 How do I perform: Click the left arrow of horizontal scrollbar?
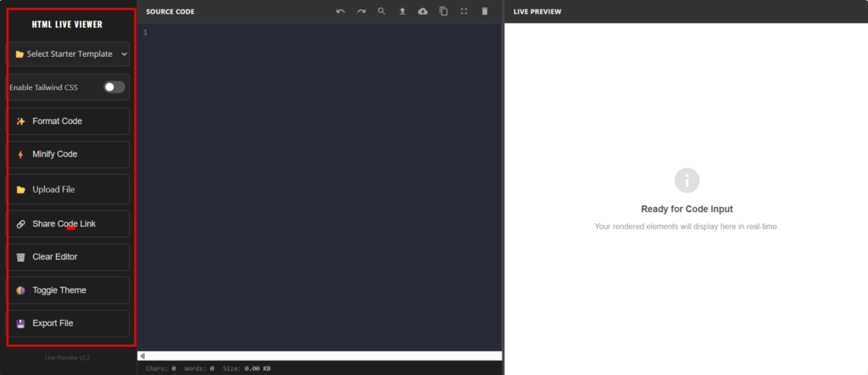pos(142,355)
